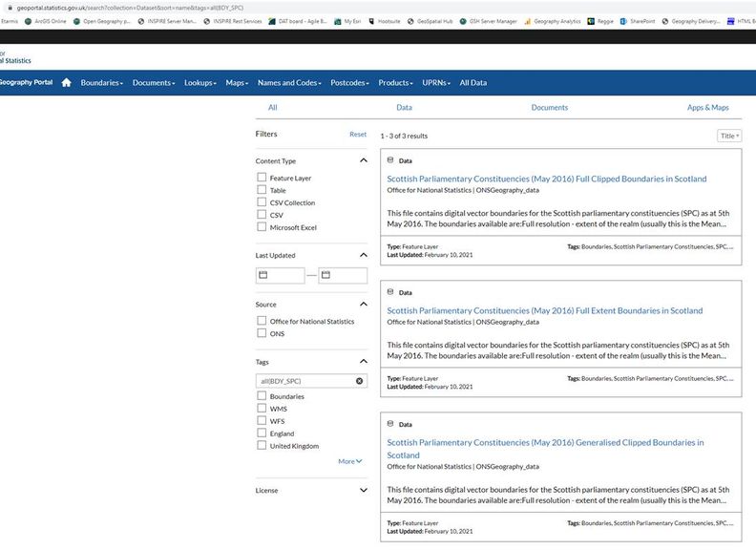This screenshot has height=550, width=756.
Task: Open Open Geography bookmark
Action: pos(102,21)
